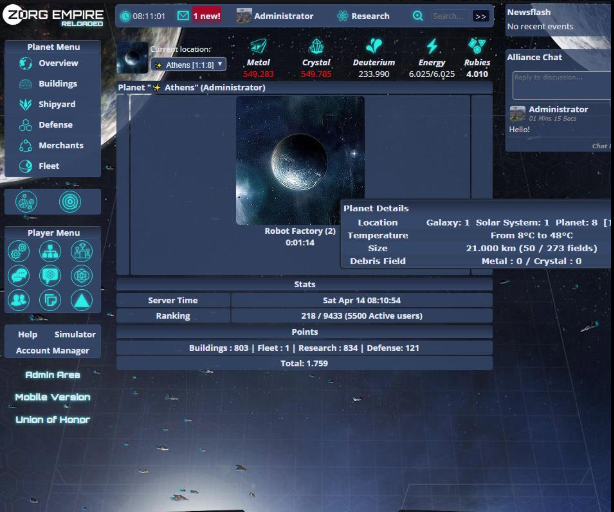The width and height of the screenshot is (614, 512).
Task: Open the two-people buddies icon
Action: coord(19,300)
